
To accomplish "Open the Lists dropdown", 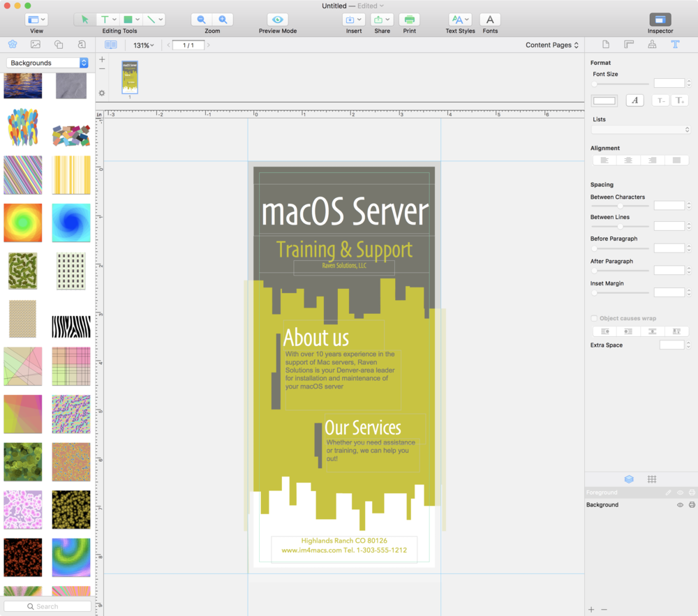I will (641, 130).
